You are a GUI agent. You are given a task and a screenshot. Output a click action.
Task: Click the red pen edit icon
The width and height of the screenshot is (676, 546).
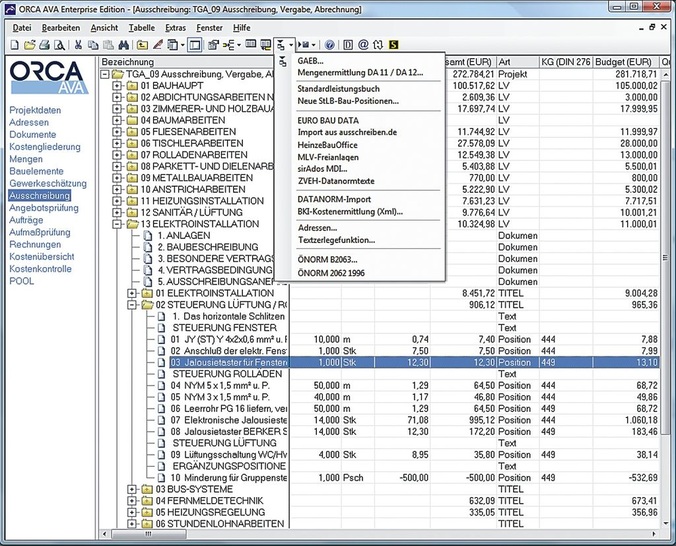point(158,45)
